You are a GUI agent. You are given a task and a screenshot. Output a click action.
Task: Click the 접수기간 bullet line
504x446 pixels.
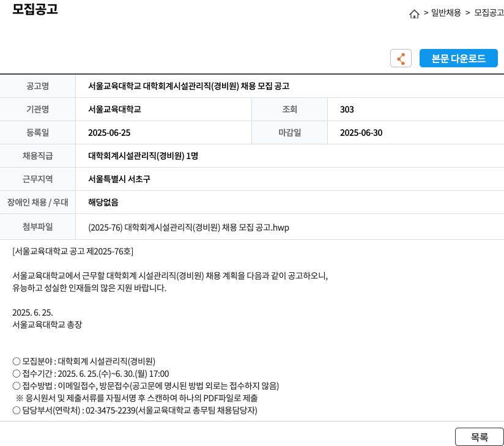point(91,374)
